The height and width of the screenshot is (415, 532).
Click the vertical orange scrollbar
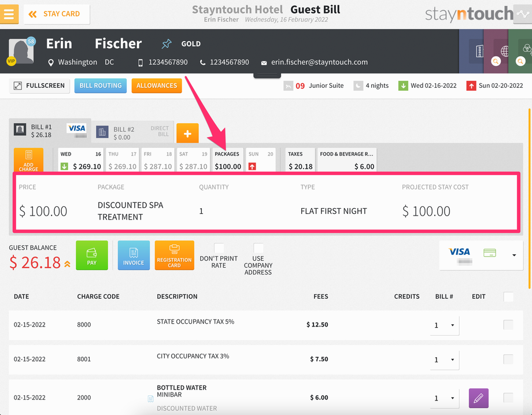click(x=530, y=199)
